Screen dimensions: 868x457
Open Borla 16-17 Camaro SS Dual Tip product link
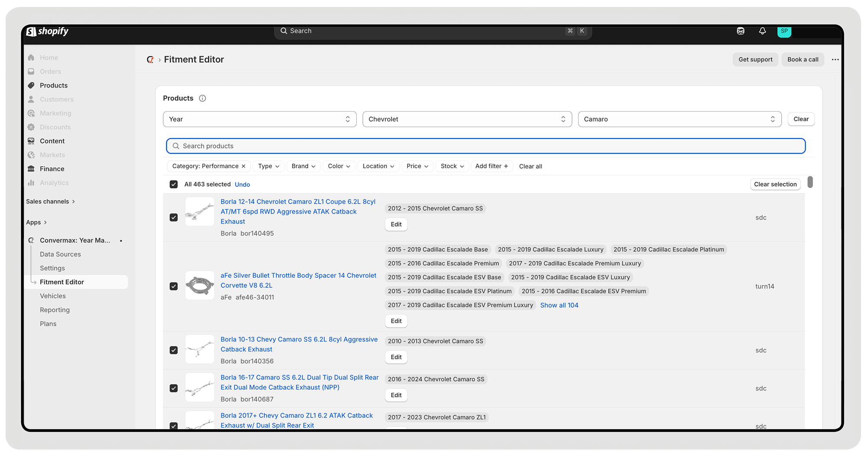coord(299,382)
